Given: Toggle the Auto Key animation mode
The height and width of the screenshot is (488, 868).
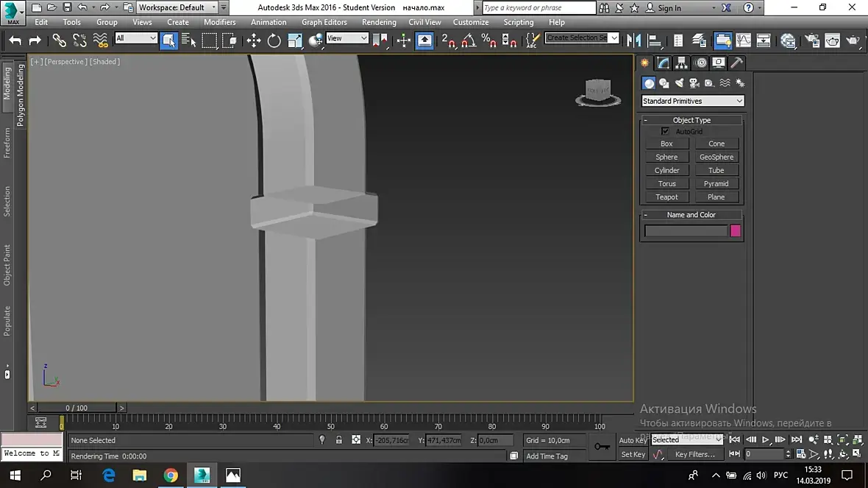Looking at the screenshot, I should coord(633,440).
